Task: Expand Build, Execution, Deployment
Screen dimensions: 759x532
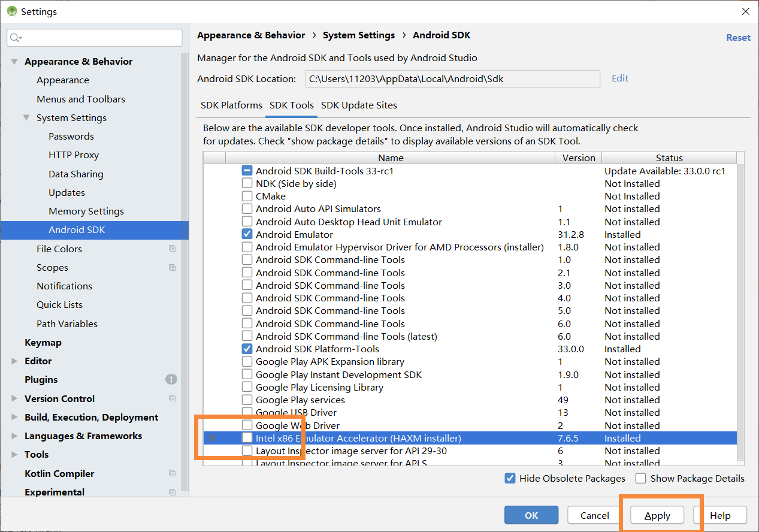Action: pos(14,417)
